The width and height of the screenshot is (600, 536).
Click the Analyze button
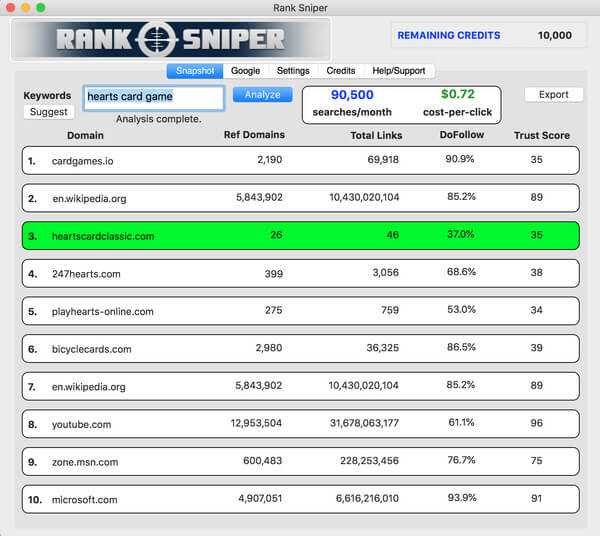click(262, 94)
